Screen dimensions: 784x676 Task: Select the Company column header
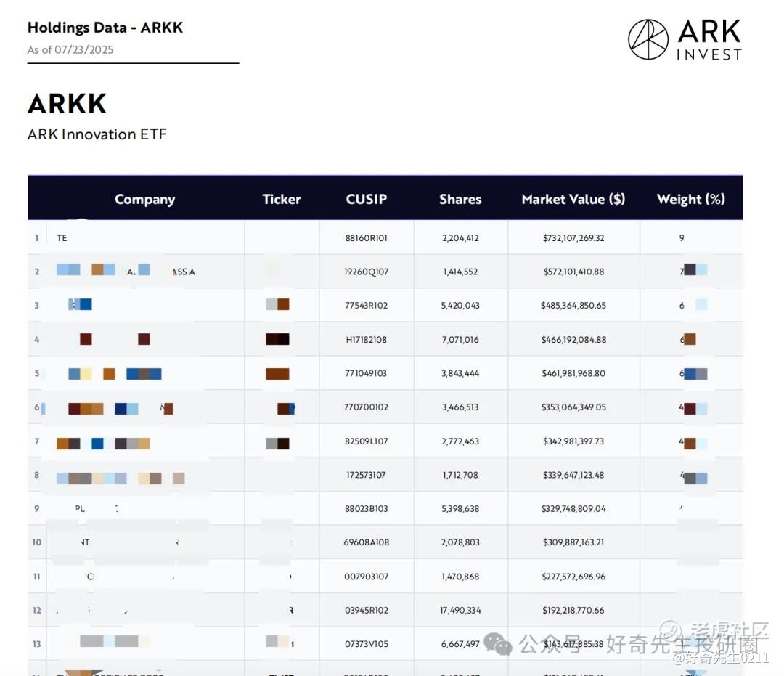tap(144, 200)
